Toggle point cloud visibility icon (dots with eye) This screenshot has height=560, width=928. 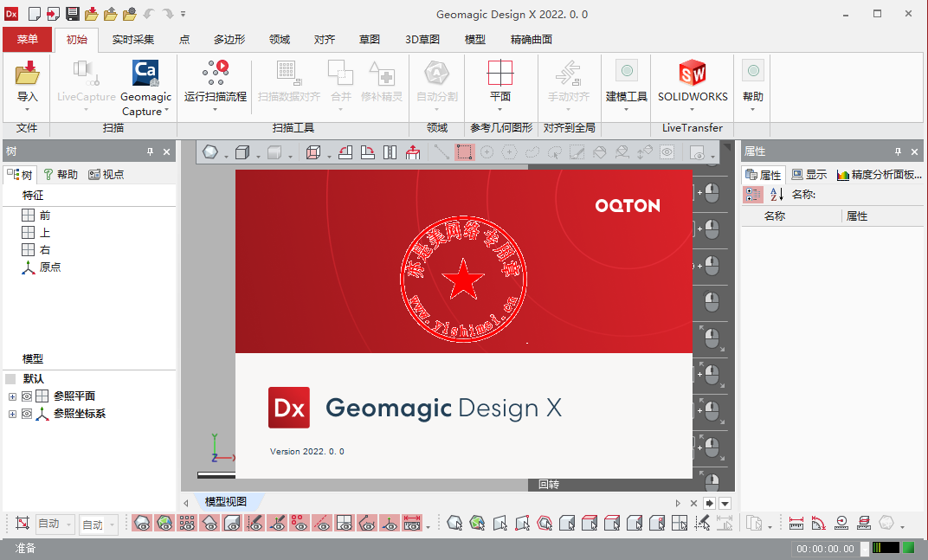tap(187, 523)
